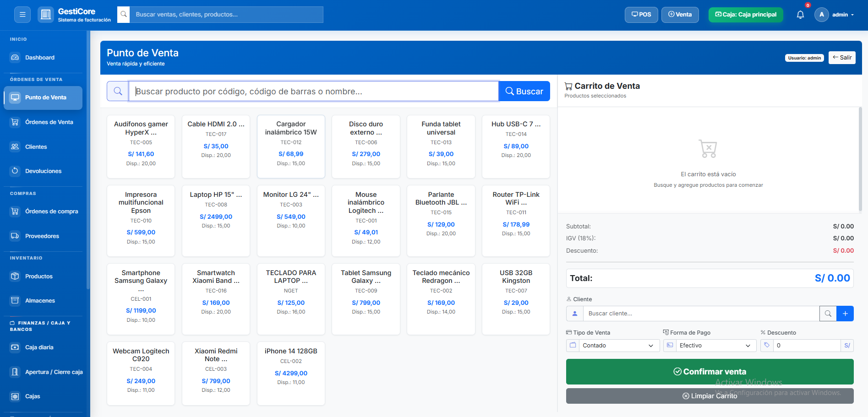Select the Laptop HP 15" product card

pyautogui.click(x=216, y=221)
